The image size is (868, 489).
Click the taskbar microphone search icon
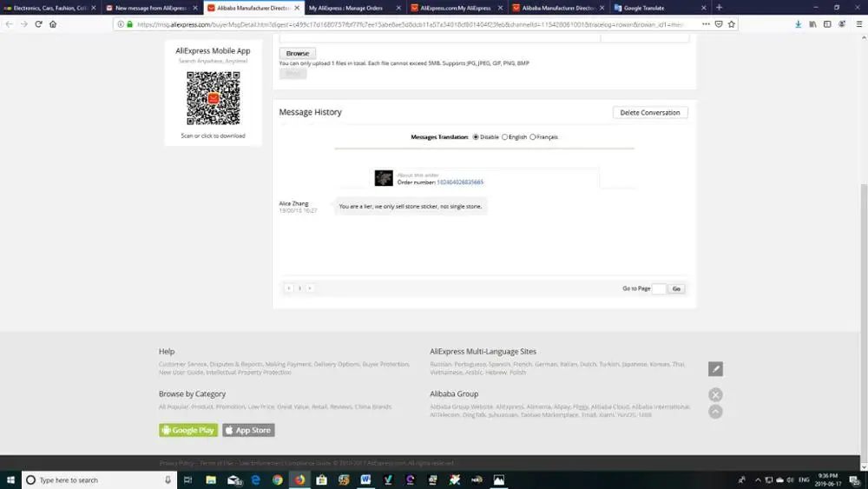(168, 479)
